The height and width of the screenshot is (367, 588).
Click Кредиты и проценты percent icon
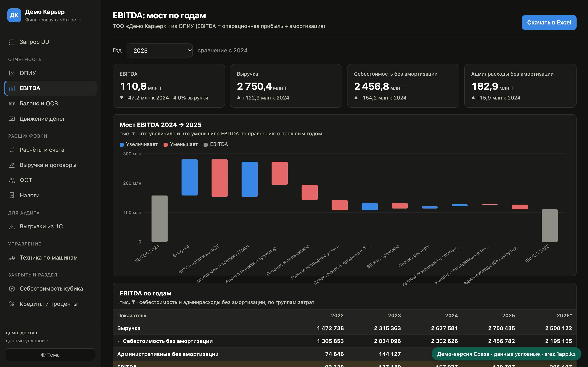pyautogui.click(x=12, y=304)
